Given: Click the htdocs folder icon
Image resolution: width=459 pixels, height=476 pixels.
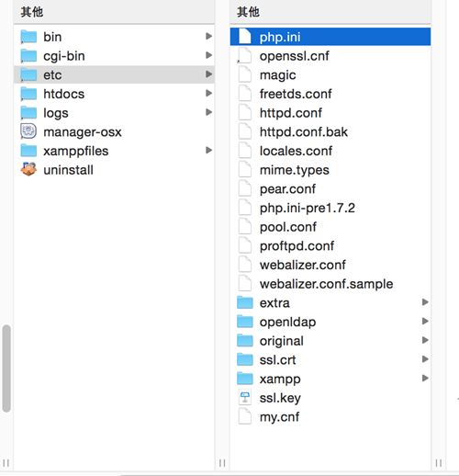Looking at the screenshot, I should point(28,94).
